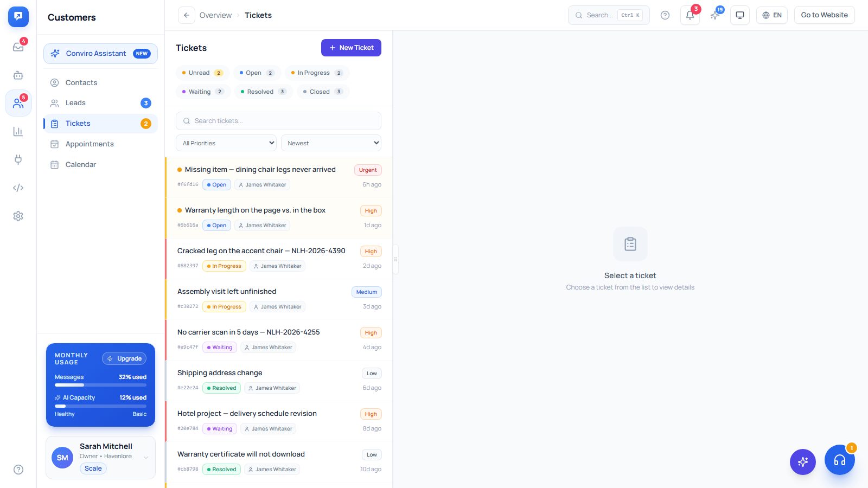Open Leads page

point(100,103)
